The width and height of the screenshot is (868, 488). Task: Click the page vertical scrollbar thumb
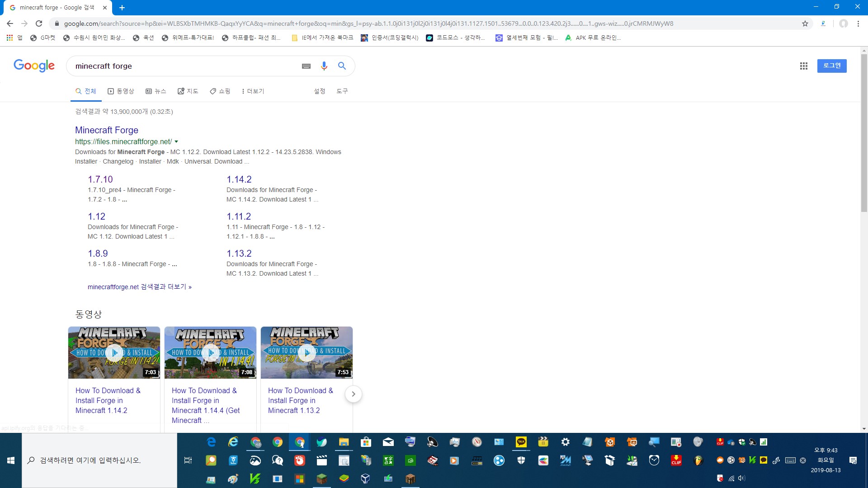point(864,133)
